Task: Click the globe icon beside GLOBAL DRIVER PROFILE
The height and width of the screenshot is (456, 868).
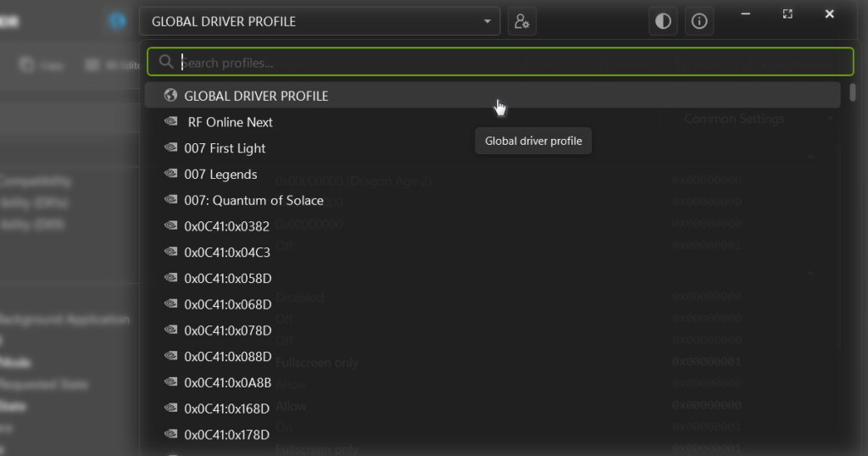Action: [x=170, y=95]
